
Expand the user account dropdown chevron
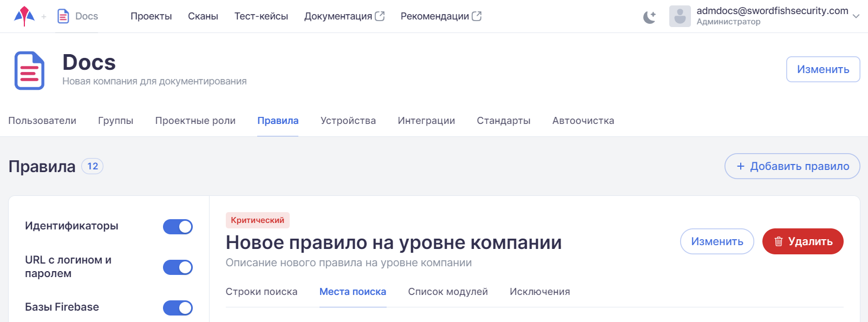856,16
